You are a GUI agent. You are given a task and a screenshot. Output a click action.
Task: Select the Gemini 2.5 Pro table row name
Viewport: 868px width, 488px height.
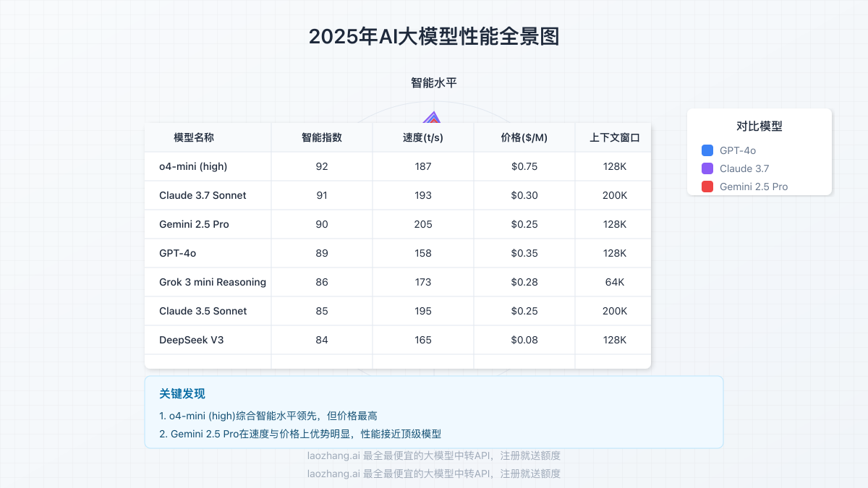(194, 224)
